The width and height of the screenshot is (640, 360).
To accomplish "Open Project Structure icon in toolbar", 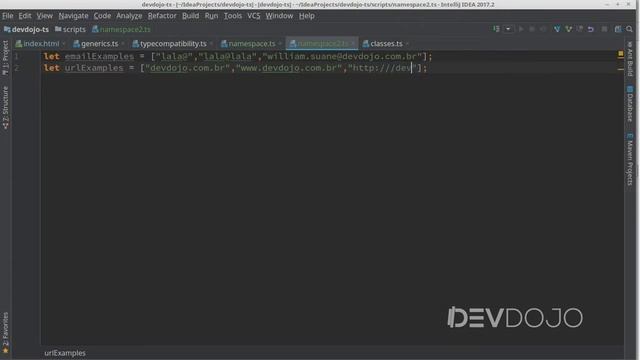I will click(618, 29).
